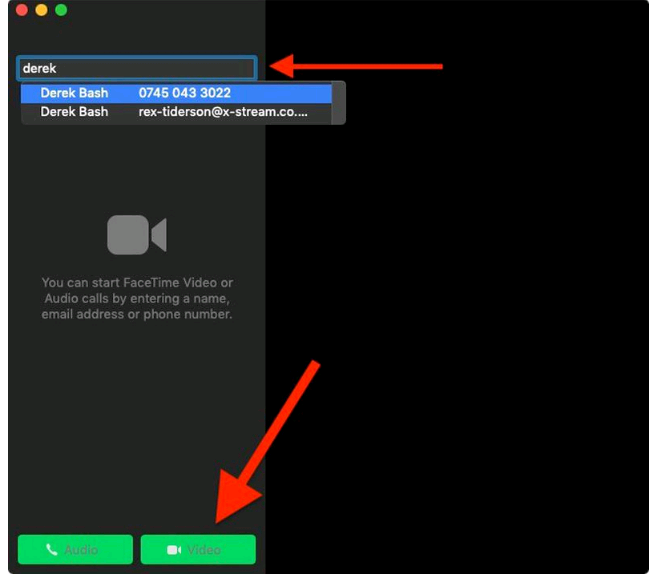Screen dimensions: 651x577
Task: Minimize FaceTime window with yellow button
Action: 41,10
